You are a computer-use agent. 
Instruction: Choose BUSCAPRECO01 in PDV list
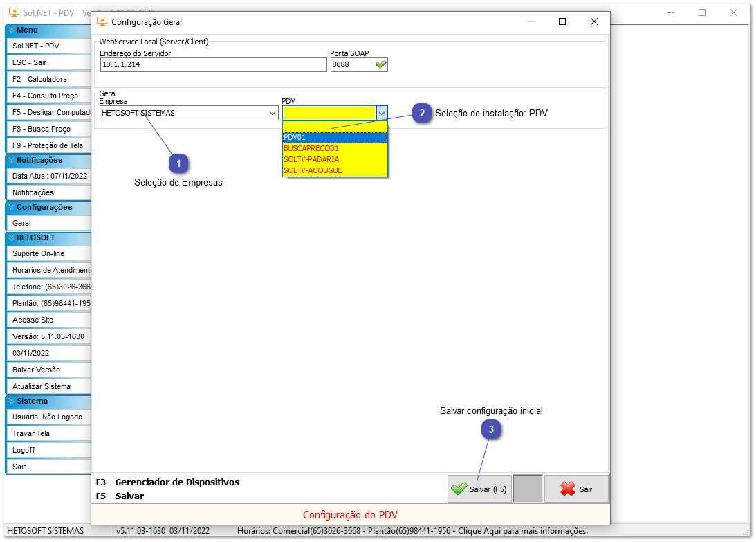pyautogui.click(x=335, y=148)
